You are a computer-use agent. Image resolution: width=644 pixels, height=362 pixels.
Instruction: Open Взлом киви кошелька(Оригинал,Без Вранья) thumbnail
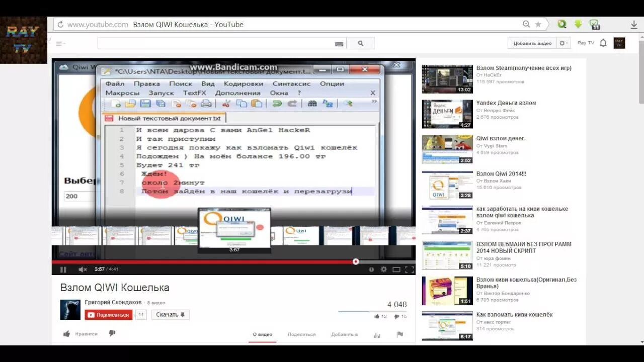447,291
